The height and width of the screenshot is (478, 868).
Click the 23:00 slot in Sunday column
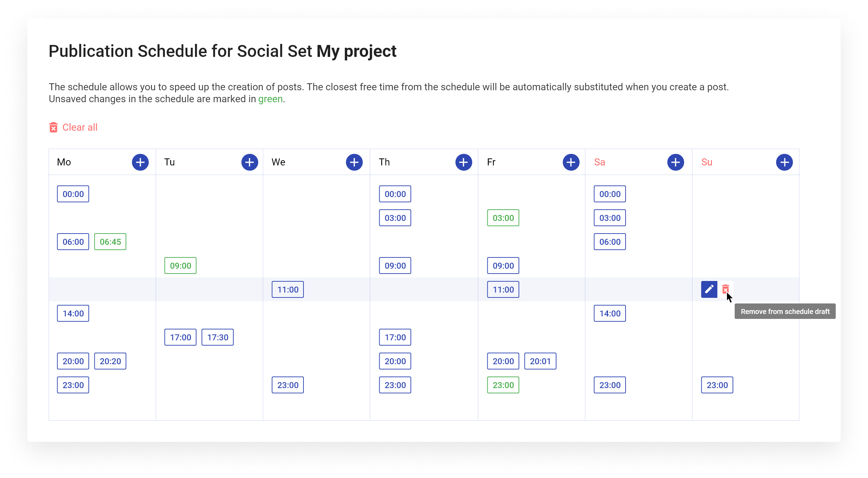(717, 385)
